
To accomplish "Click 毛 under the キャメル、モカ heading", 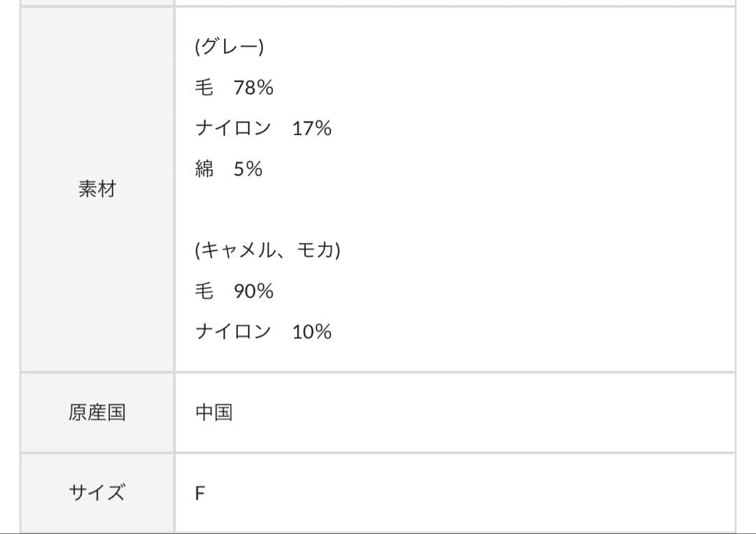I will coord(204,291).
